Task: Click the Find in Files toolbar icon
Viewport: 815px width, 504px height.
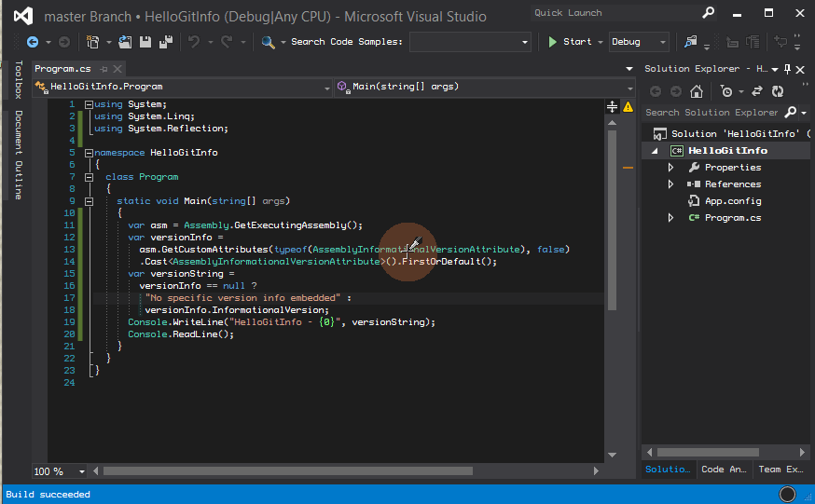Action: tap(691, 42)
